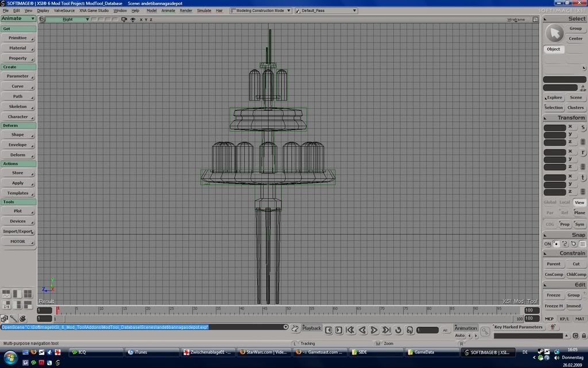
Task: Click iTunes in the taskbar
Action: (x=152, y=352)
